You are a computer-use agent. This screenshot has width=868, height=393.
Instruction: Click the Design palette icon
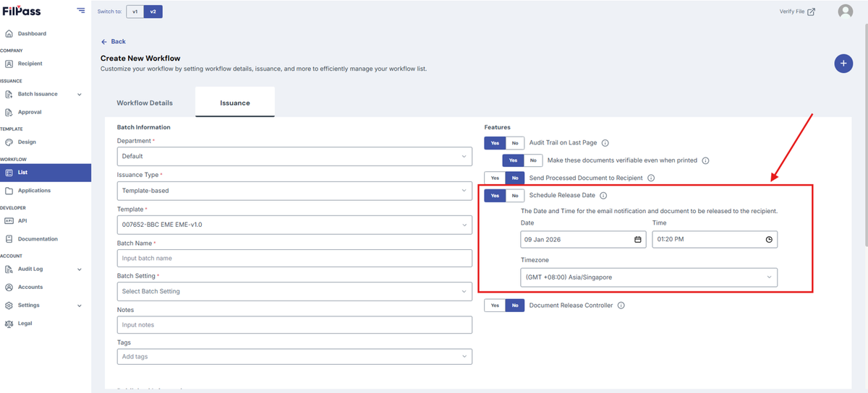(9, 142)
